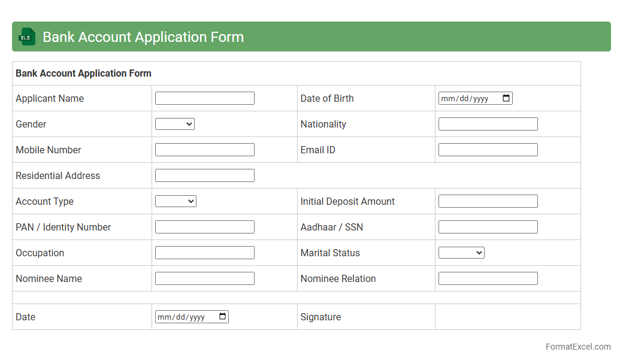
Task: Open the calendar picker in the bottom Date field
Action: coord(222,317)
